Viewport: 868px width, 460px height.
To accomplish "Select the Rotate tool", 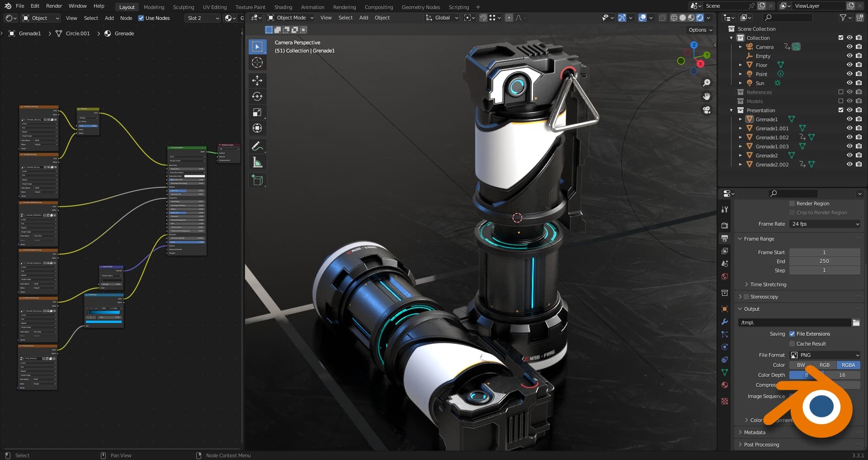I will coord(257,96).
